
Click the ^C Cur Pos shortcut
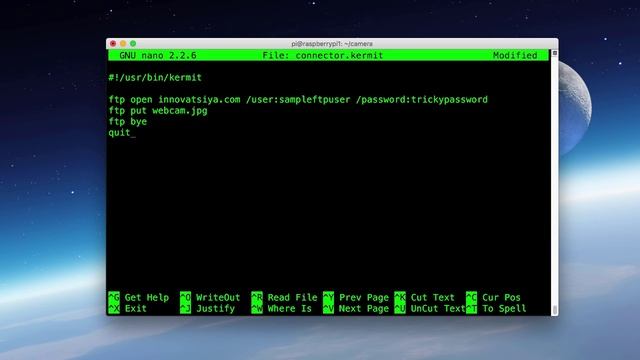tap(493, 298)
